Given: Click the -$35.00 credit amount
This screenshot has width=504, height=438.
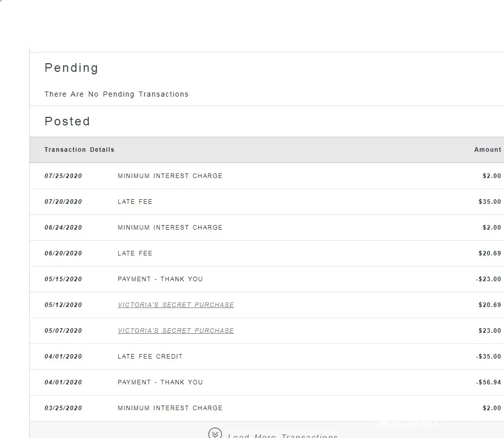Looking at the screenshot, I should [x=488, y=357].
